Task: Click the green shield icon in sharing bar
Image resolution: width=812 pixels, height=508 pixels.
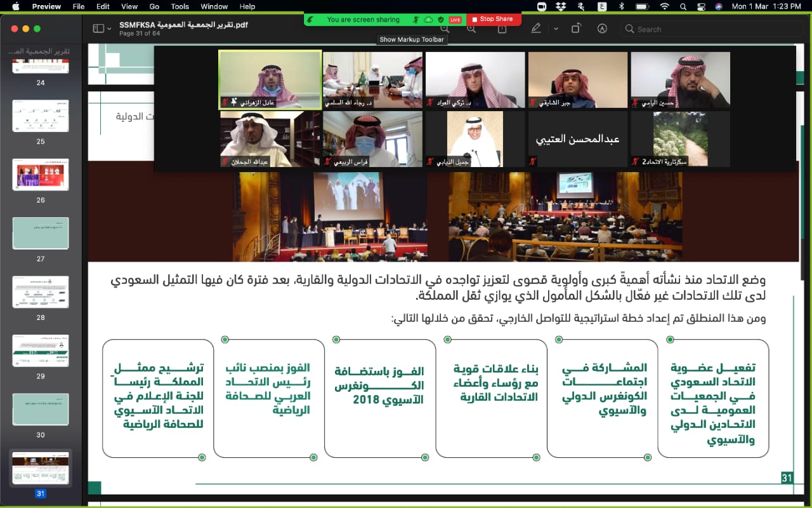Action: (x=441, y=20)
